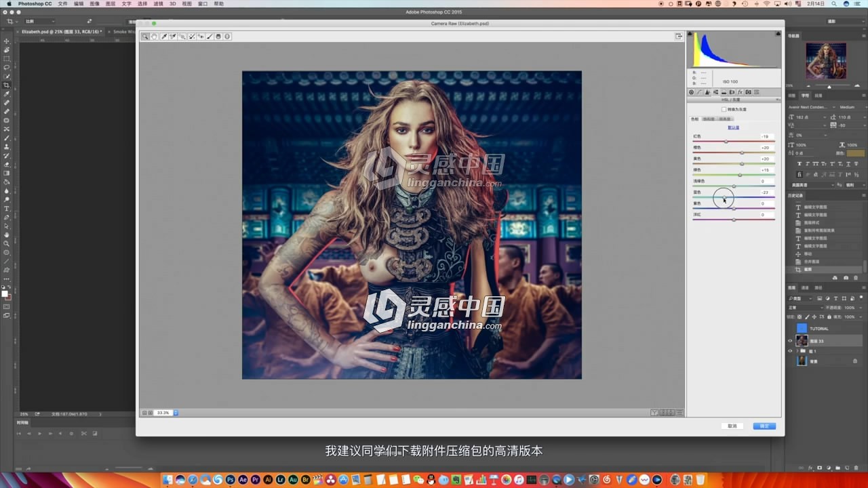Screen dimensions: 868x488
Task: Open the Medium font style dropdown
Action: point(853,107)
